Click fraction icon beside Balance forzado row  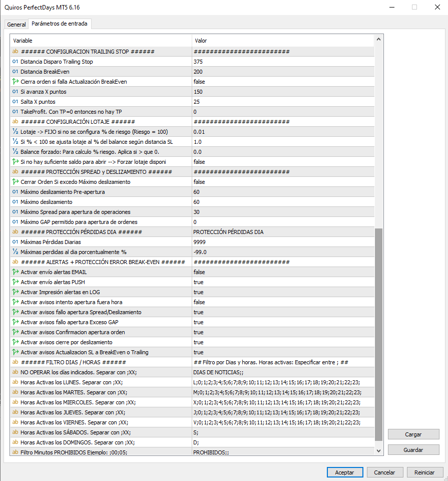(x=15, y=152)
